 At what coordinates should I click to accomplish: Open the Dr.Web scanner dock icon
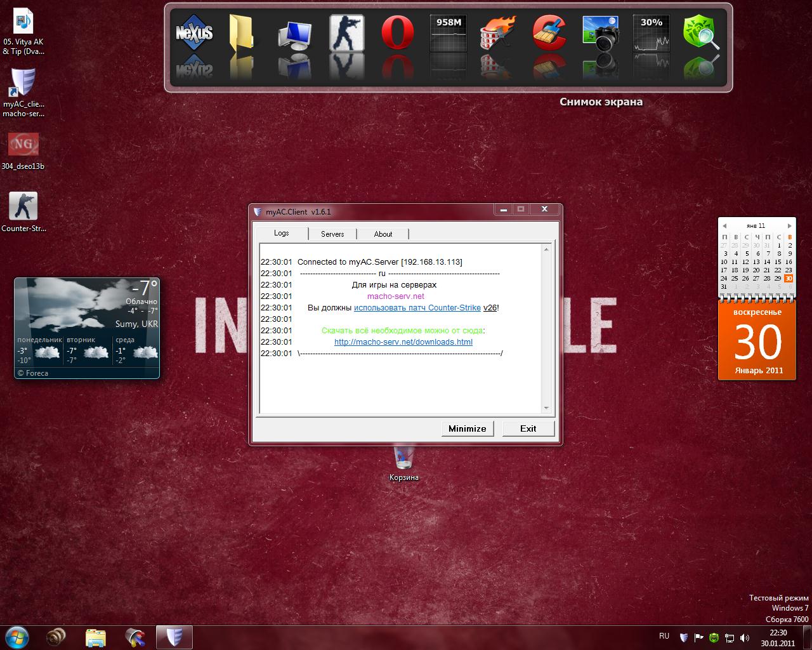(701, 32)
